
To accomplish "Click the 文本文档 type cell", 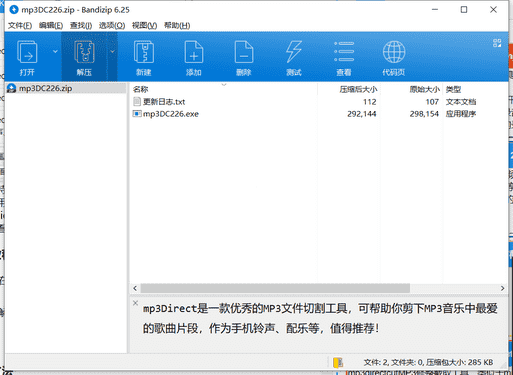I will [461, 102].
